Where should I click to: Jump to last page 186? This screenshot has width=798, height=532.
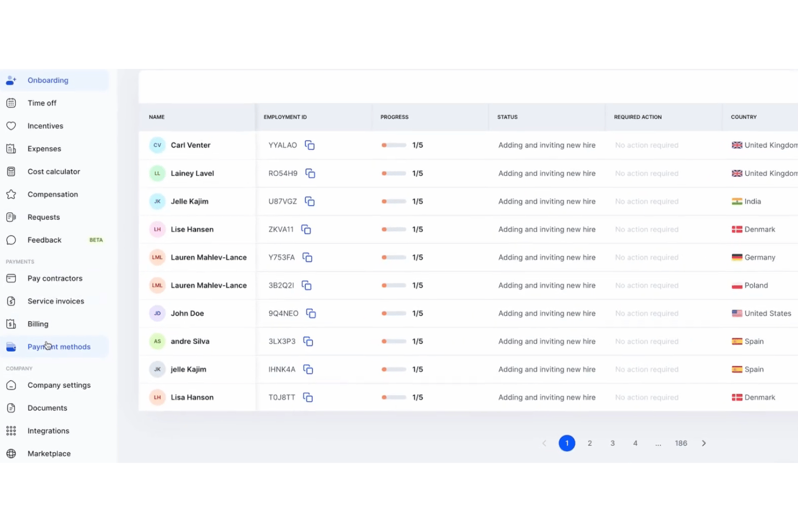pos(681,443)
